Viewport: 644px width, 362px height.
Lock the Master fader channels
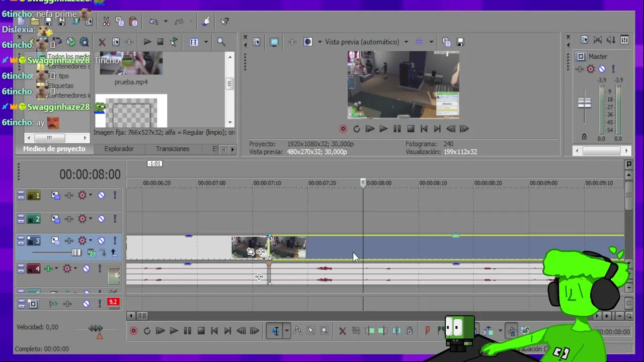584,137
